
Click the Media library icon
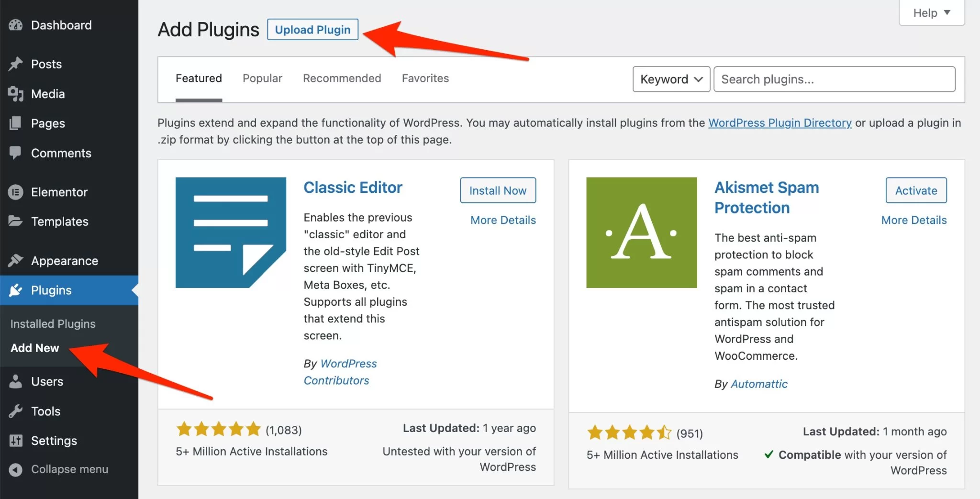(15, 94)
